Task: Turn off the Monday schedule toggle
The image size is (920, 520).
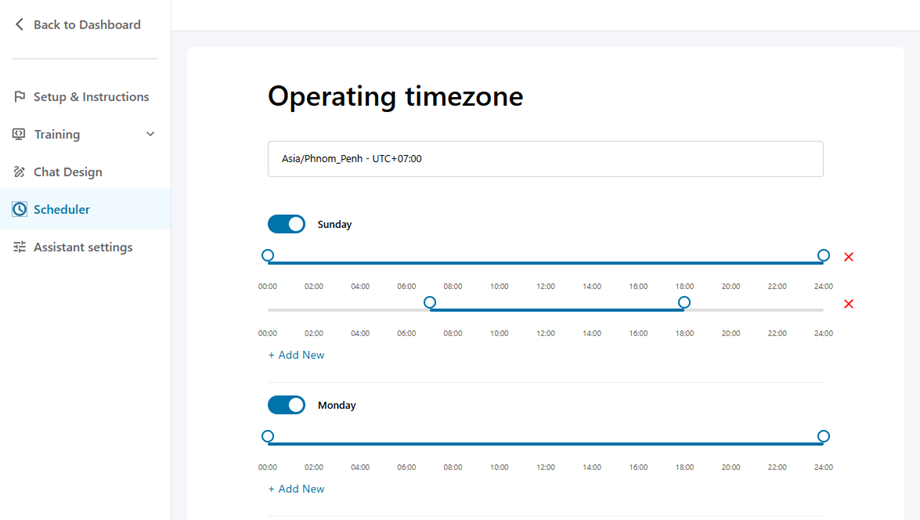Action: point(286,405)
